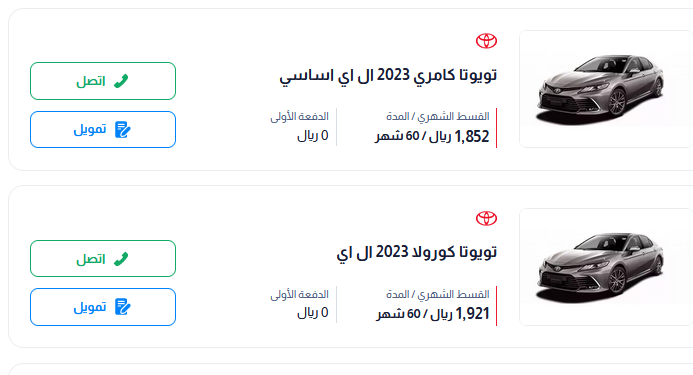Click the finance document icon on Camry card
693x375 pixels.
pyautogui.click(x=122, y=130)
